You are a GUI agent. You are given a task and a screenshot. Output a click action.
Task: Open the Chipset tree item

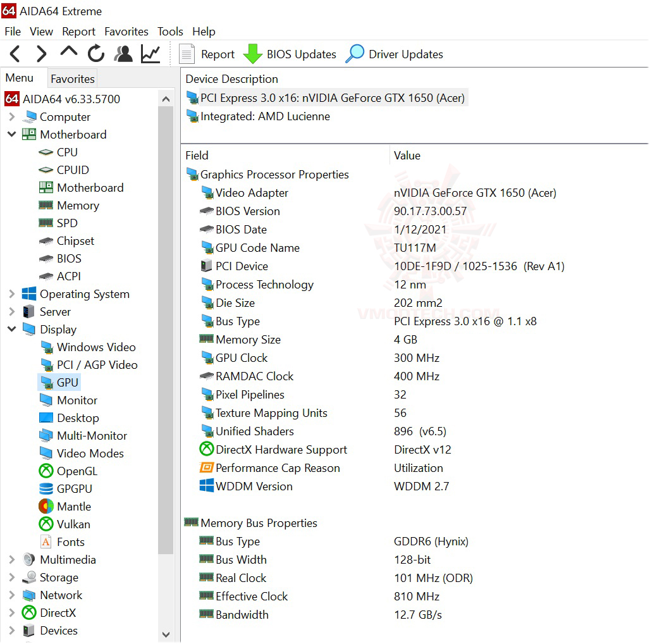[x=75, y=241]
